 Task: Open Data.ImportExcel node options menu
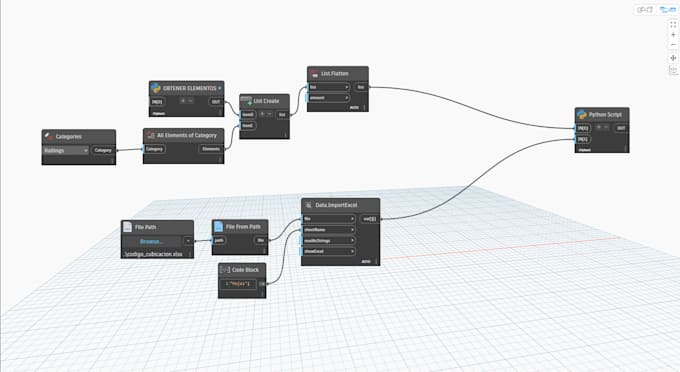tap(376, 261)
